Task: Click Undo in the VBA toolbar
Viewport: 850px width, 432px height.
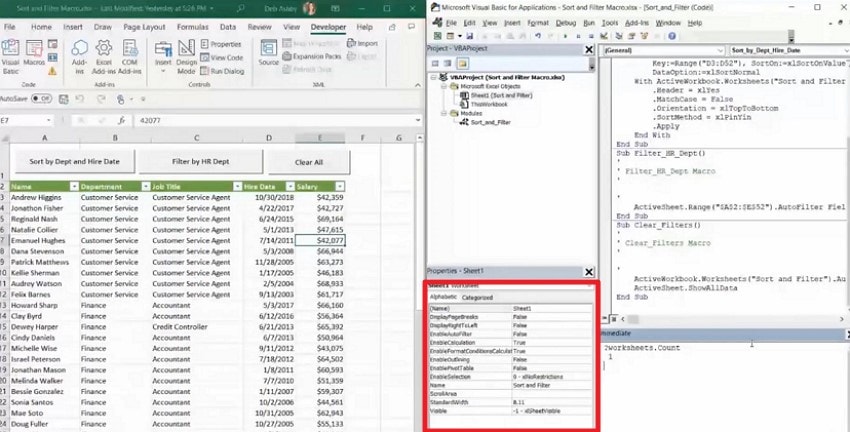Action: coord(537,36)
